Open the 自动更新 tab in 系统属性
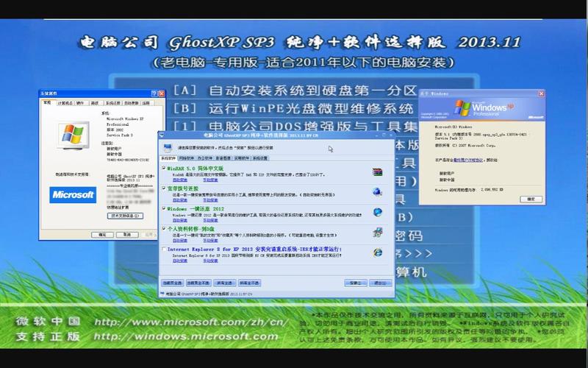The image size is (588, 368). pyautogui.click(x=132, y=103)
